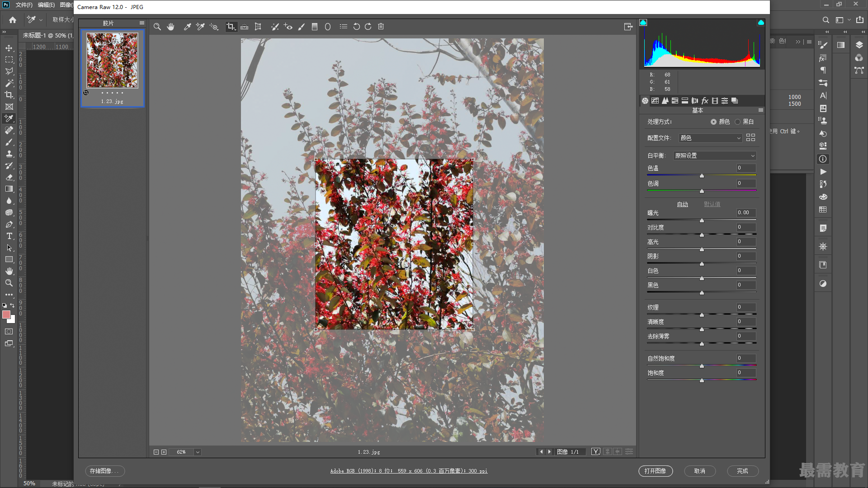
Task: Open Photoshop 编辑(E) menu
Action: 46,5
